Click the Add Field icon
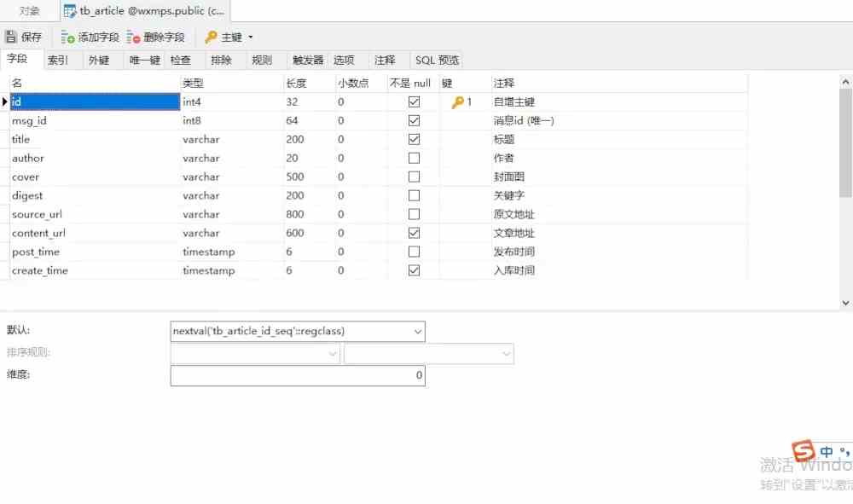 tap(67, 37)
